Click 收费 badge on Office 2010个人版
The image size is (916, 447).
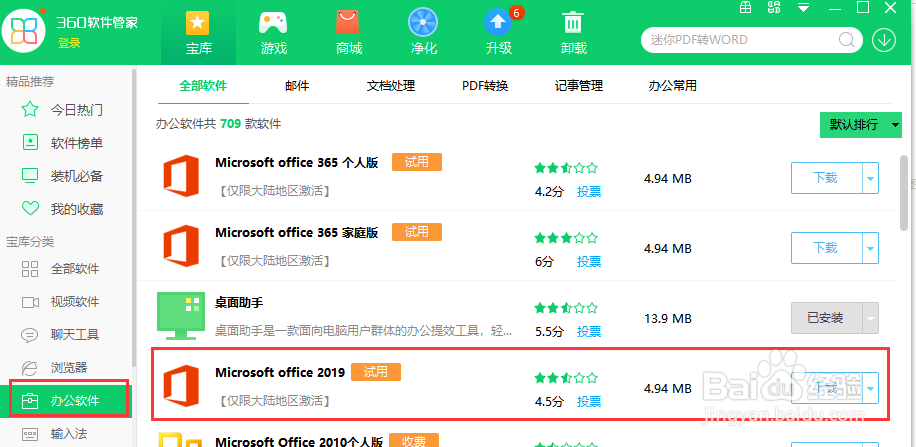tap(414, 441)
